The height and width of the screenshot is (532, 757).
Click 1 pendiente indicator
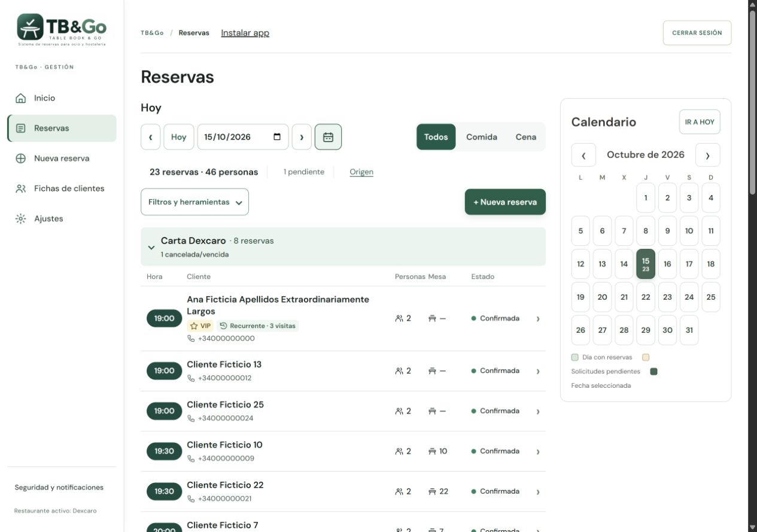[304, 172]
